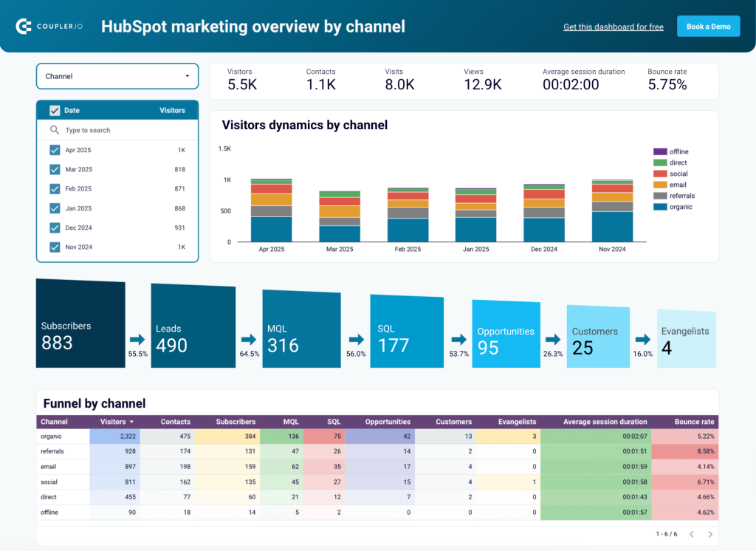
Task: Click the SQL 177 funnel card
Action: point(407,331)
